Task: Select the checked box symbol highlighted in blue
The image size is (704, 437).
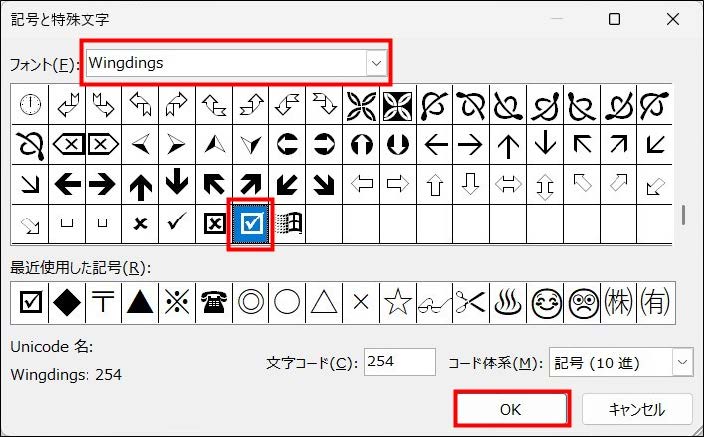Action: pyautogui.click(x=251, y=224)
